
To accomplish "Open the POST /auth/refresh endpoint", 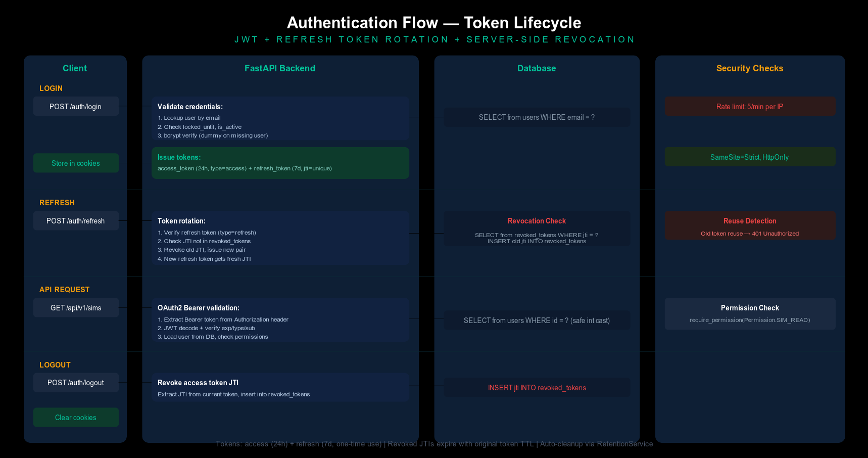I will (x=76, y=220).
